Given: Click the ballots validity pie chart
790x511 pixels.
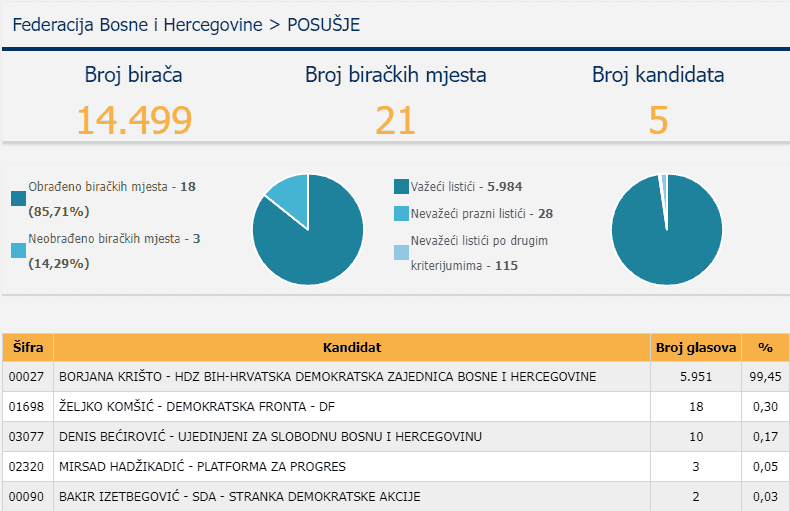Looking at the screenshot, I should click(666, 229).
